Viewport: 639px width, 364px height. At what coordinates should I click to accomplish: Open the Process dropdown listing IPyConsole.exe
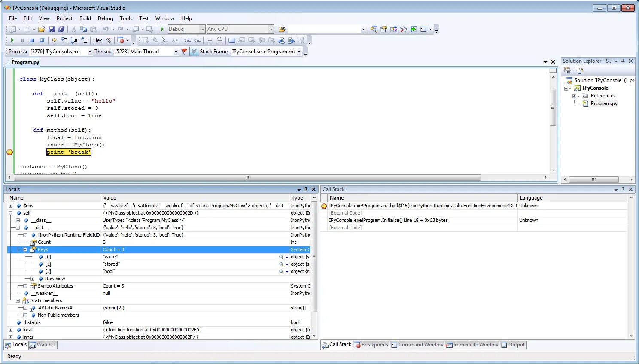(x=90, y=52)
